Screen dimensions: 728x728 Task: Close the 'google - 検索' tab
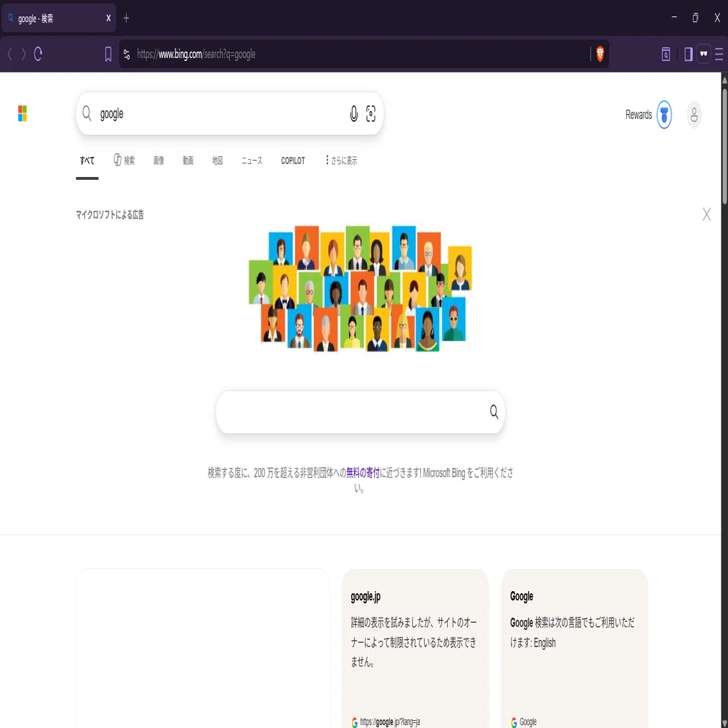click(108, 18)
